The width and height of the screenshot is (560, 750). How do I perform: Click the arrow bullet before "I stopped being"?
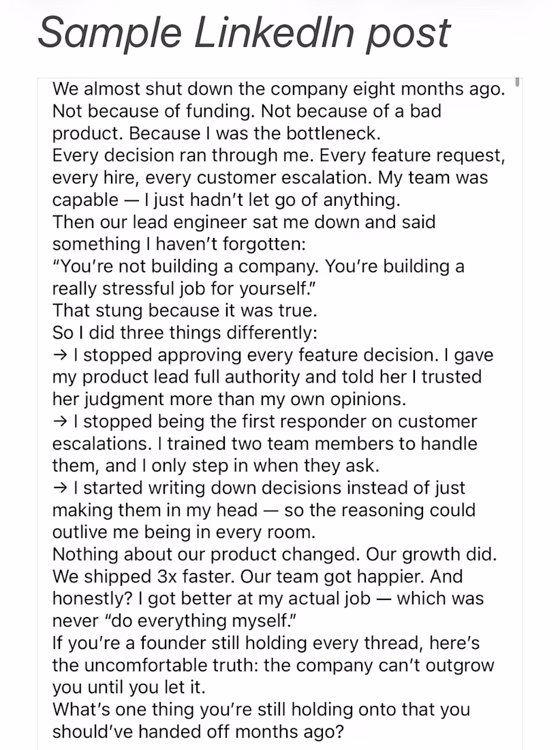[x=60, y=421]
